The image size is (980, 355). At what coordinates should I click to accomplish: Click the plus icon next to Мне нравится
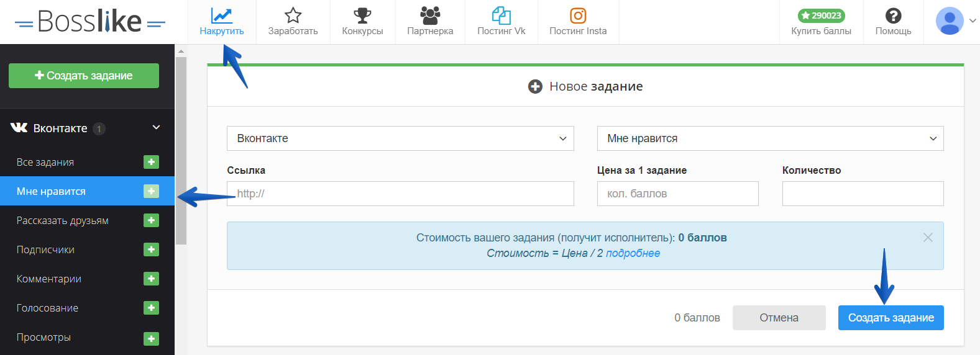(151, 191)
